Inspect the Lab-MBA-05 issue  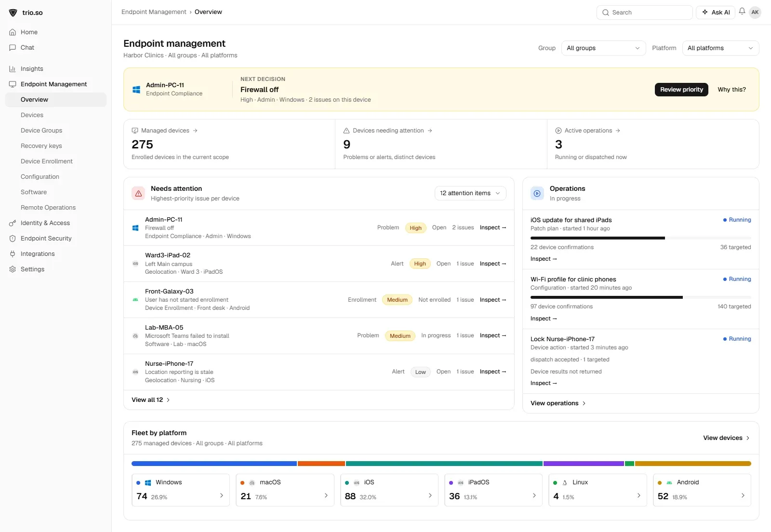[x=493, y=335]
